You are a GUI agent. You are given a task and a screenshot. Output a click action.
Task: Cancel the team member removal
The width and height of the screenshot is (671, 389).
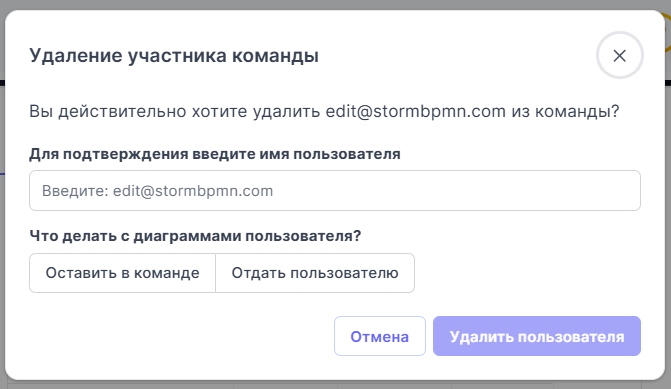point(380,336)
